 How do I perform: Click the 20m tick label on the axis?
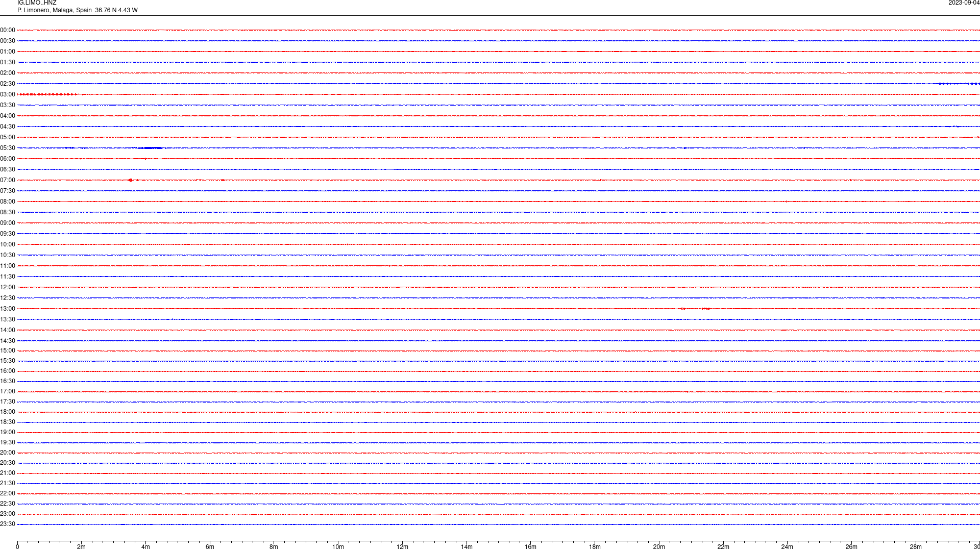[659, 547]
